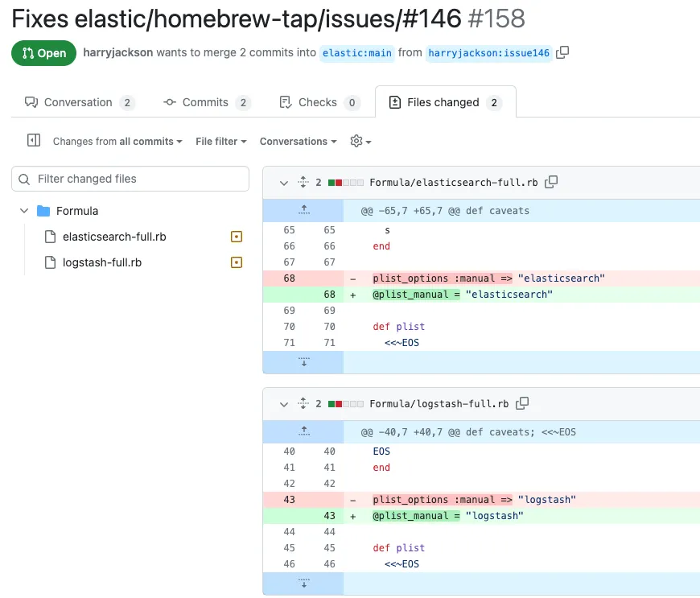The width and height of the screenshot is (700, 598).
Task: Click the Open pull request status badge
Action: [x=43, y=53]
